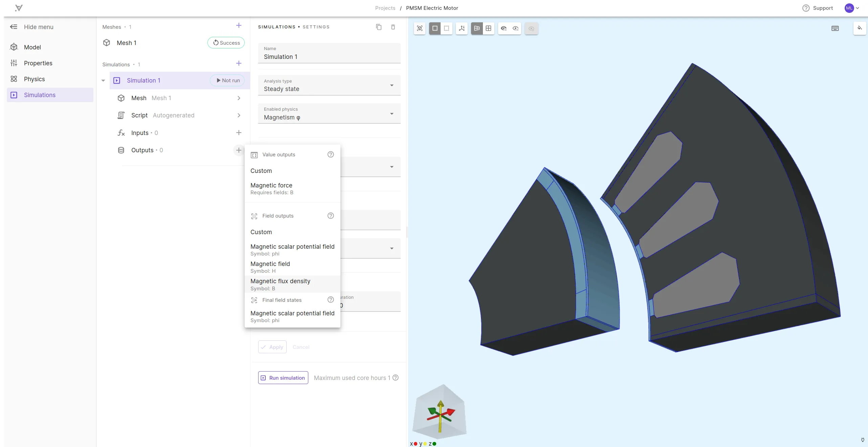This screenshot has width=868, height=447.
Task: Click the fit-model-to-view icon in viewport toolbar
Action: (420, 28)
